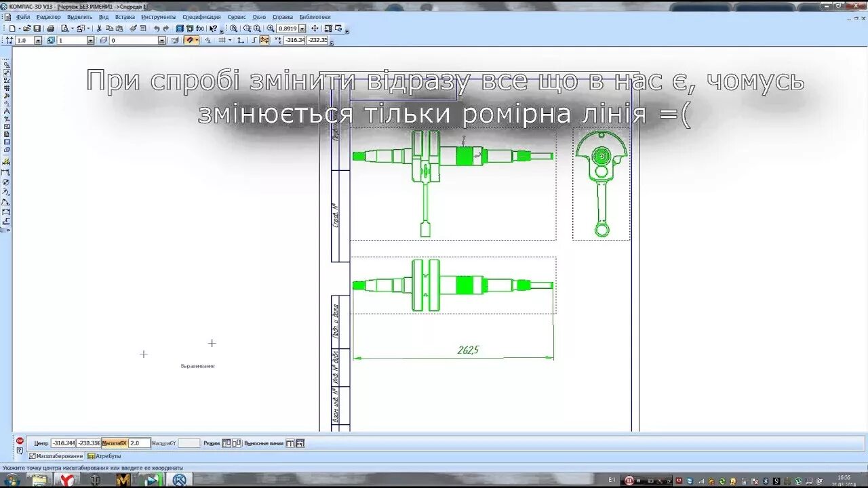The width and height of the screenshot is (868, 488).
Task: Select the second Режим toggle icon
Action: pos(237,443)
